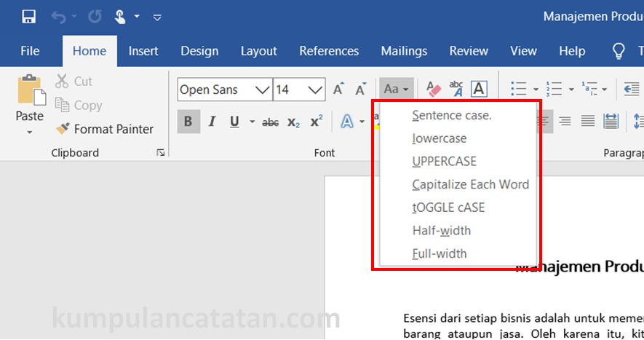Open the Help tab
The image size is (644, 340).
572,51
